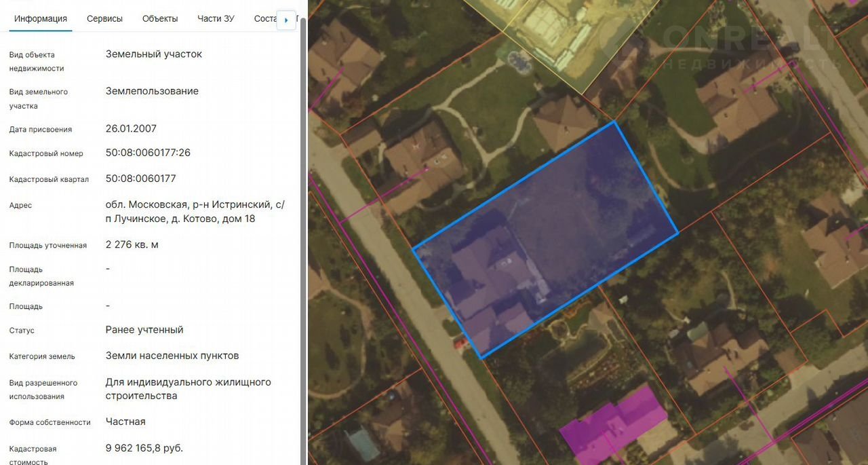Screen dimensions: 868x465
Task: Click the Земли населенных пунктов value
Action: click(x=172, y=356)
